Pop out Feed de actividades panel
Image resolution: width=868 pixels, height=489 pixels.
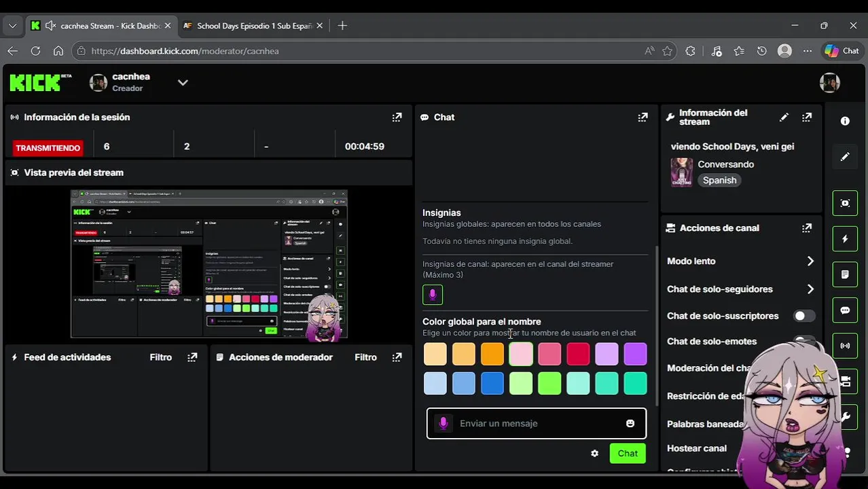pos(193,357)
